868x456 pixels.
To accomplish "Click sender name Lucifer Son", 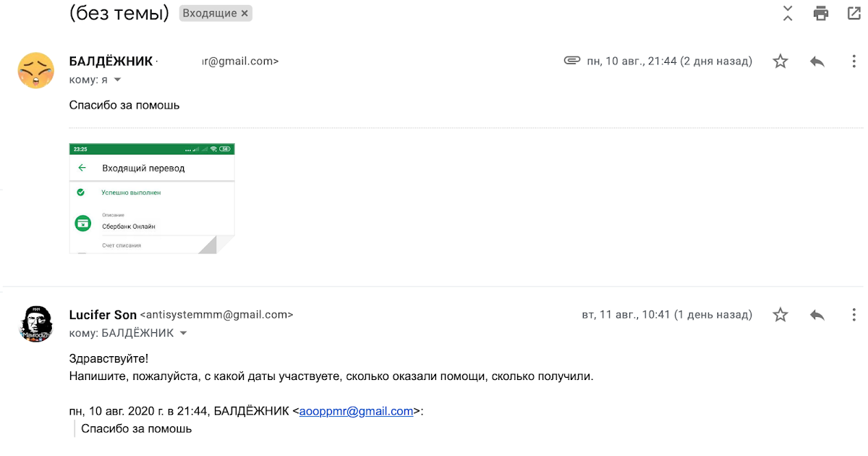I will 103,315.
